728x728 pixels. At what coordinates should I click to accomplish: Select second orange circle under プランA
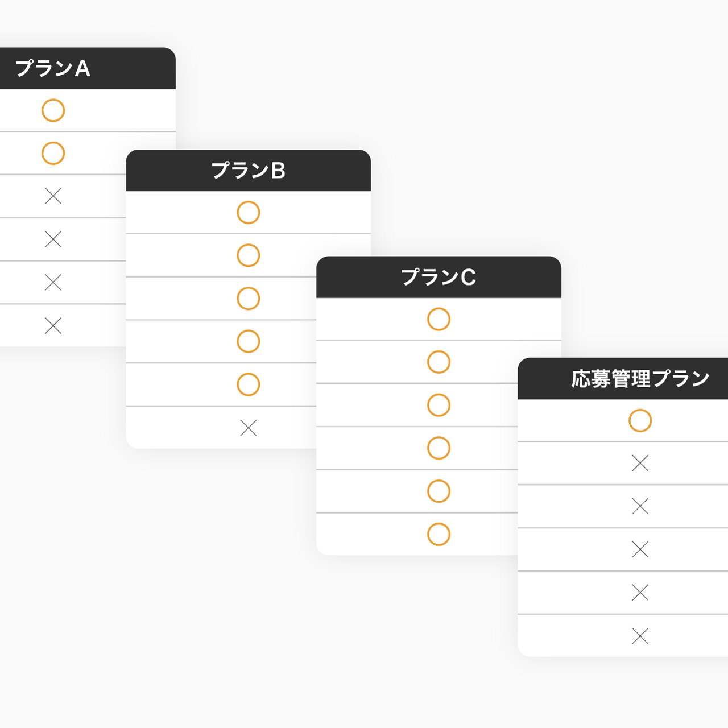[x=53, y=153]
